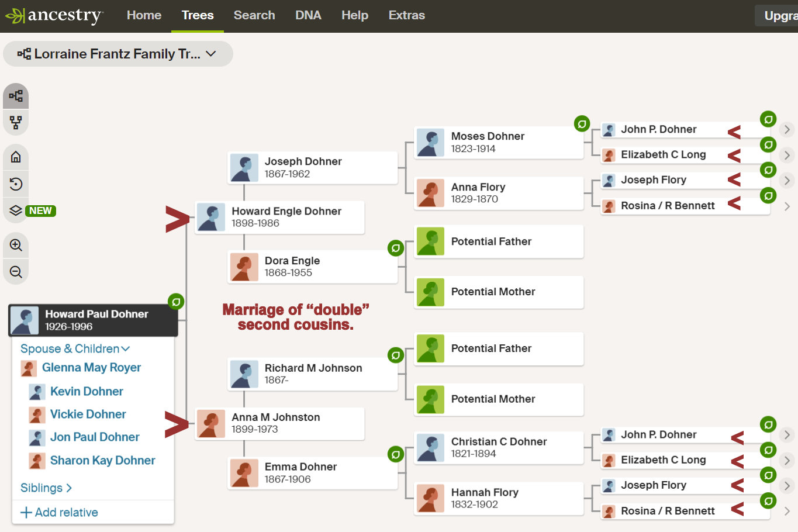Open the leaf hint for Moses Dohner
The image size is (798, 532).
(582, 123)
